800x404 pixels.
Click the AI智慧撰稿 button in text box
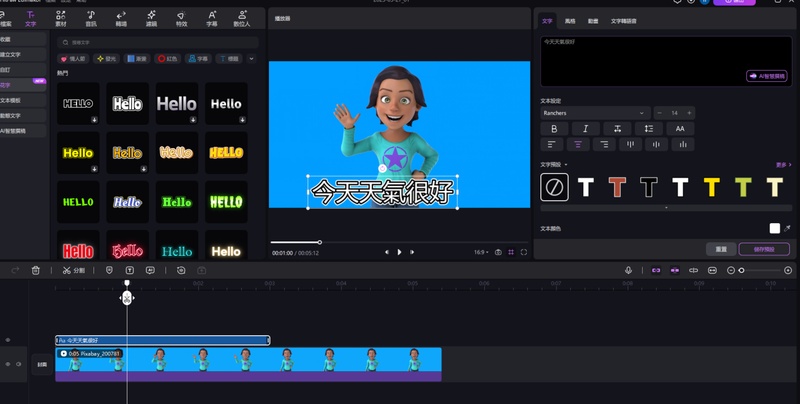coord(767,75)
